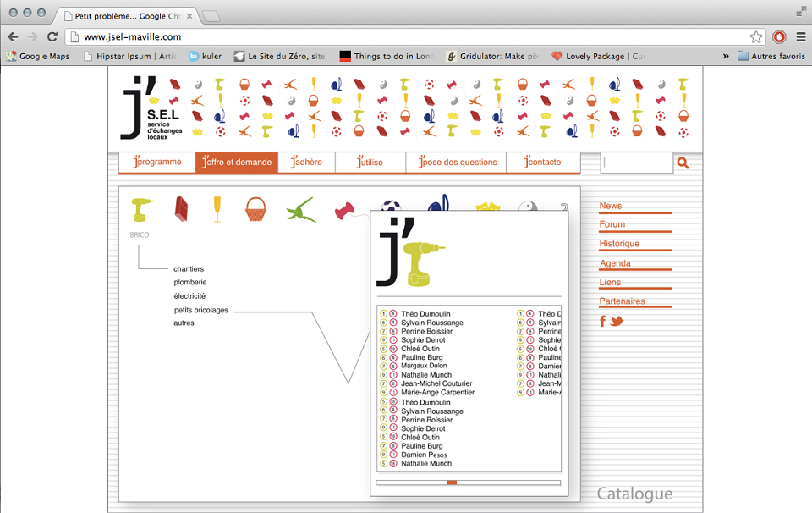Open the Facebook icon in sidebar
The width and height of the screenshot is (812, 513).
point(602,322)
